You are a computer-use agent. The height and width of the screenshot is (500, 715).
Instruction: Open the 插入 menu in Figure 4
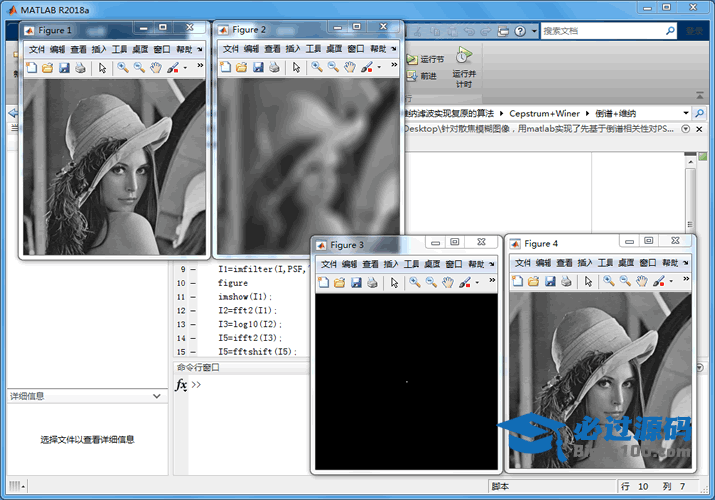pyautogui.click(x=586, y=264)
